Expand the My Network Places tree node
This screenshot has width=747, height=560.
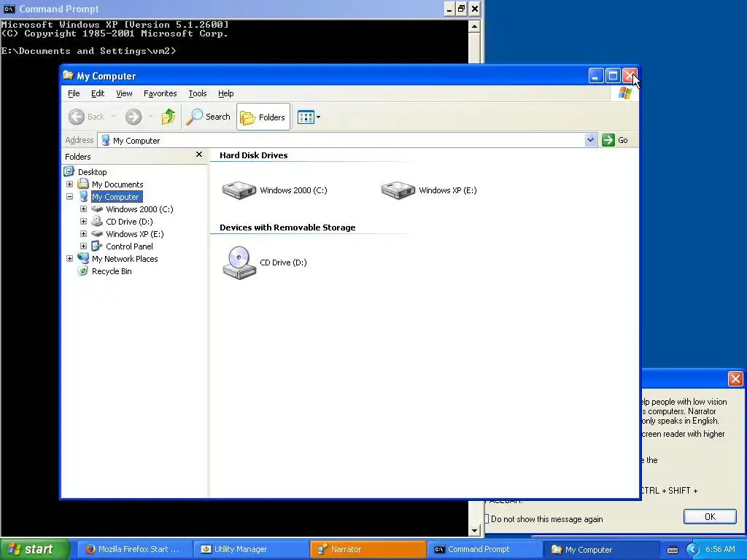tap(69, 258)
